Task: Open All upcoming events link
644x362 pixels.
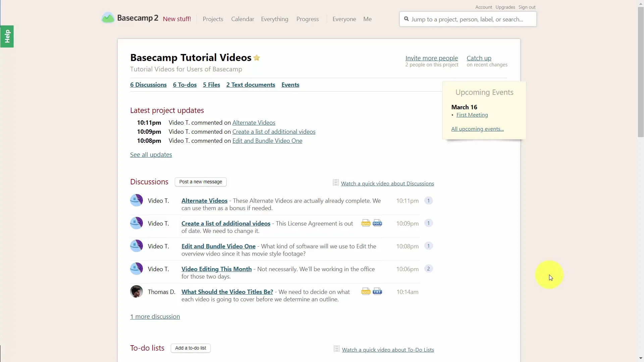Action: [x=477, y=129]
